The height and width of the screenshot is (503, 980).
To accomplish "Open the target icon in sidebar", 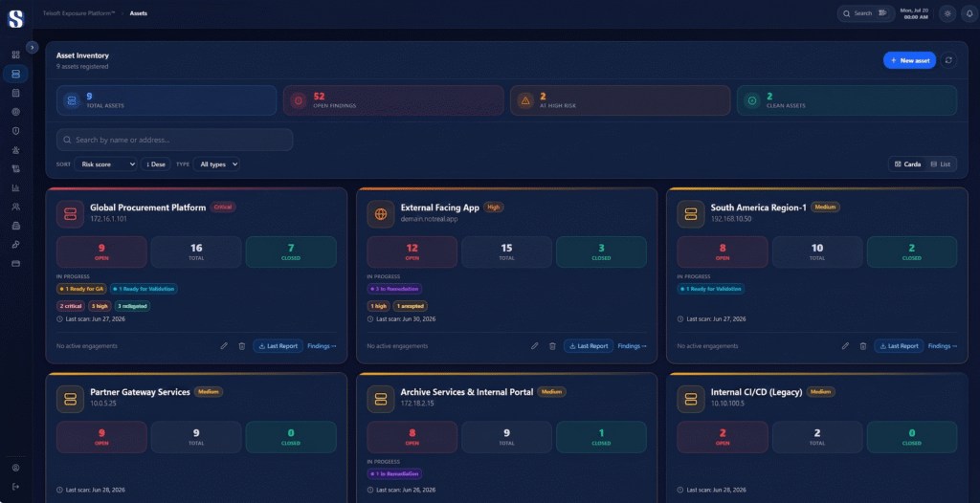I will (x=15, y=112).
